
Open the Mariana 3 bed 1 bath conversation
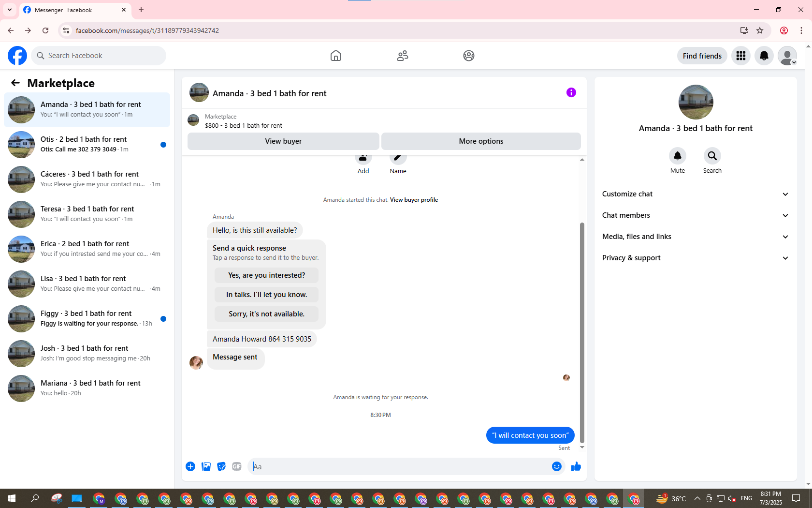(x=87, y=388)
